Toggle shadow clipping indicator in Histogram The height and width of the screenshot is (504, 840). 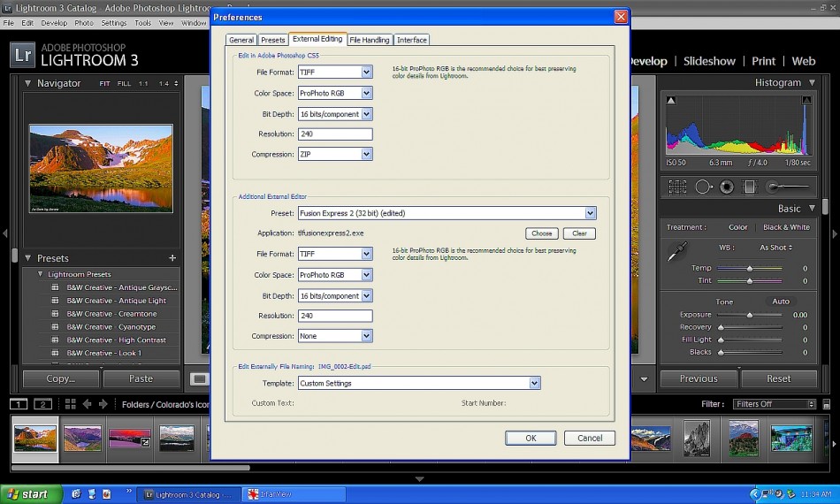671,100
